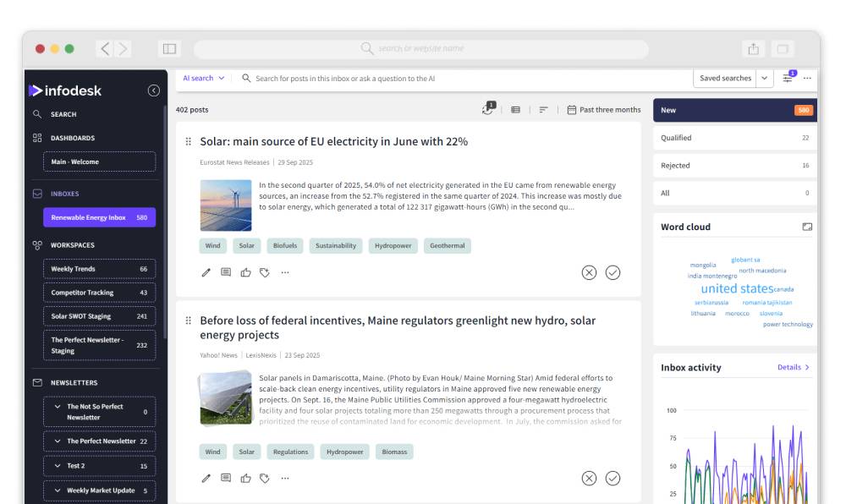Click the inbox search input field
Screen dimensions: 846x504
pyautogui.click(x=381, y=77)
